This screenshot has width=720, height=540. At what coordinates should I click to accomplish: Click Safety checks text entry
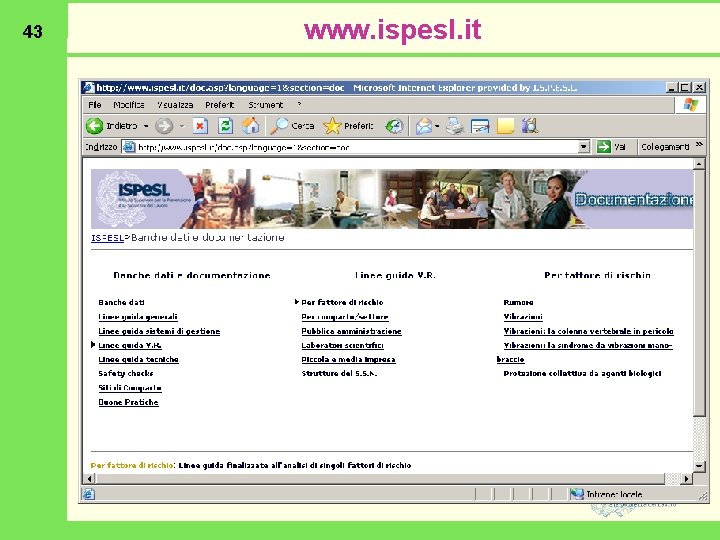(x=126, y=373)
